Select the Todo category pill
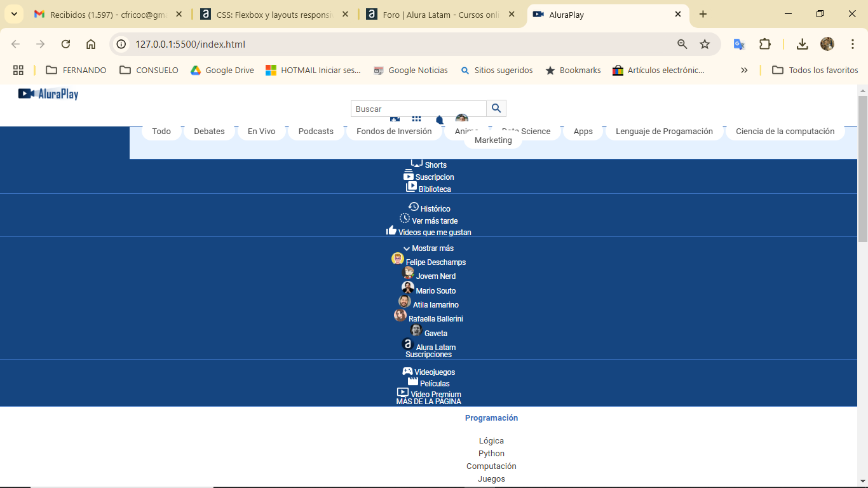The image size is (868, 488). tap(161, 131)
